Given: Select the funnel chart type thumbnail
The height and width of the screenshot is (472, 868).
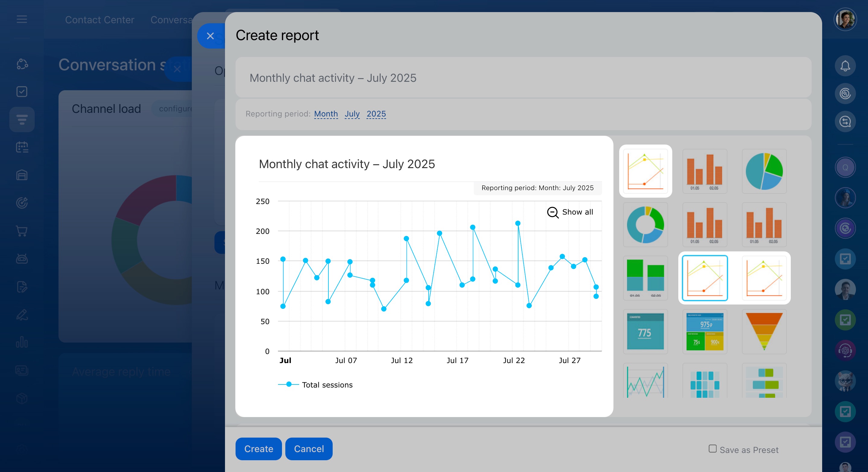Looking at the screenshot, I should tap(764, 331).
